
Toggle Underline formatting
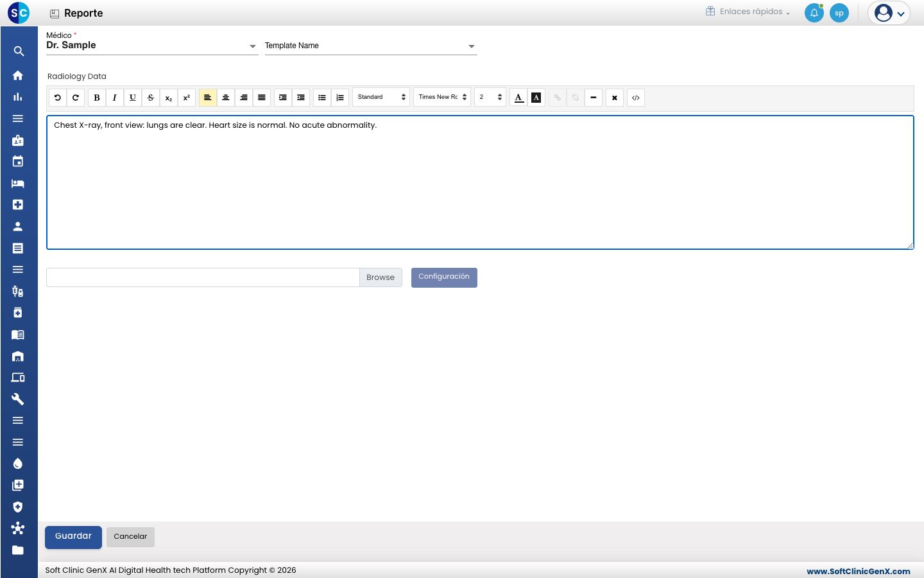pyautogui.click(x=133, y=98)
